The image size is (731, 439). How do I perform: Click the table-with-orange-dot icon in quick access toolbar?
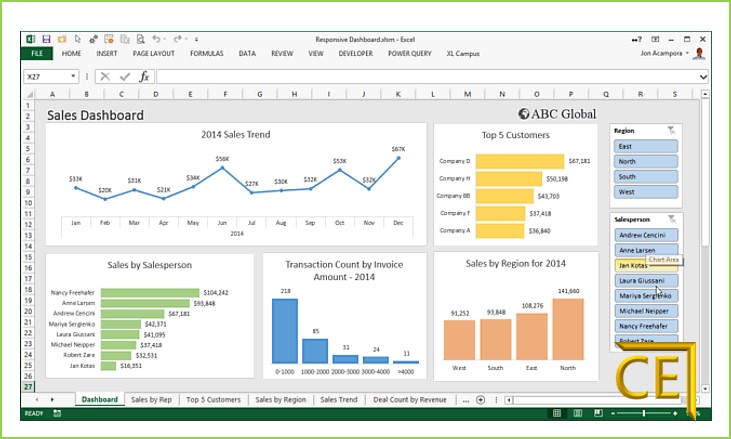109,39
